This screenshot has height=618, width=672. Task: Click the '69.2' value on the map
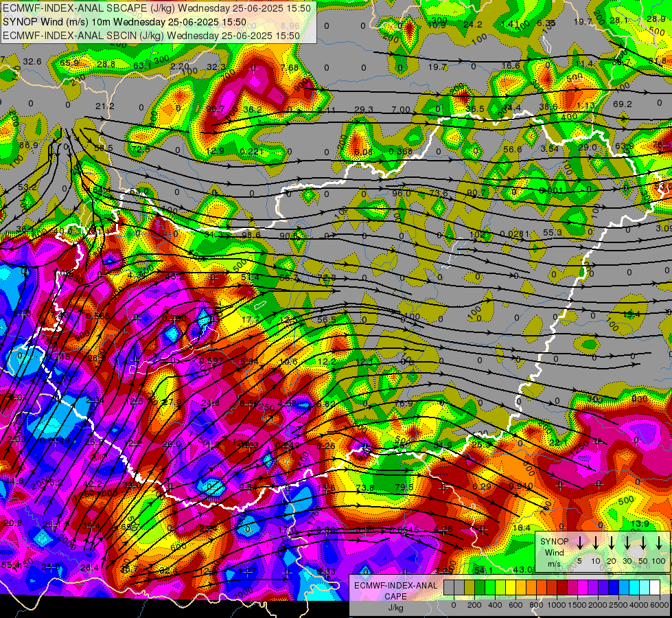pos(623,104)
